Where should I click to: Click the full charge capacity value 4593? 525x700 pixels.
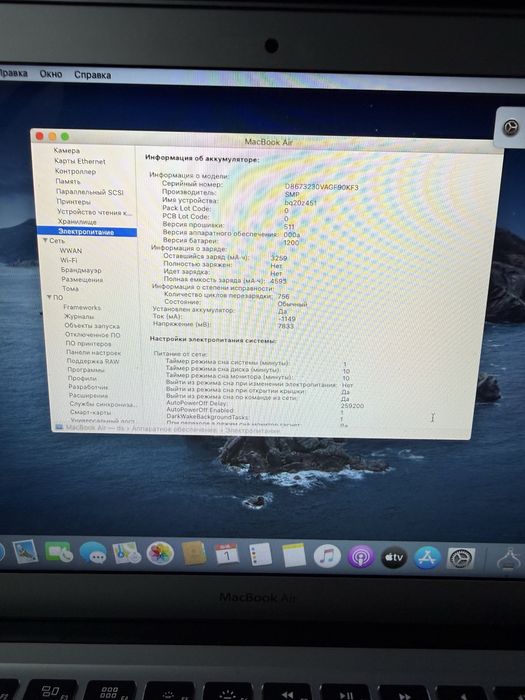pos(278,281)
